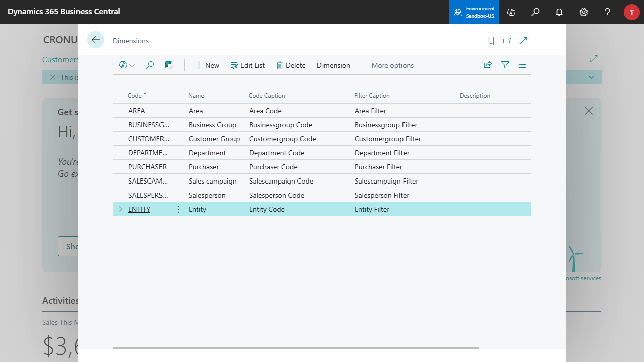The height and width of the screenshot is (362, 644).
Task: Open Copilot dropdown in list toolbar
Action: (127, 65)
